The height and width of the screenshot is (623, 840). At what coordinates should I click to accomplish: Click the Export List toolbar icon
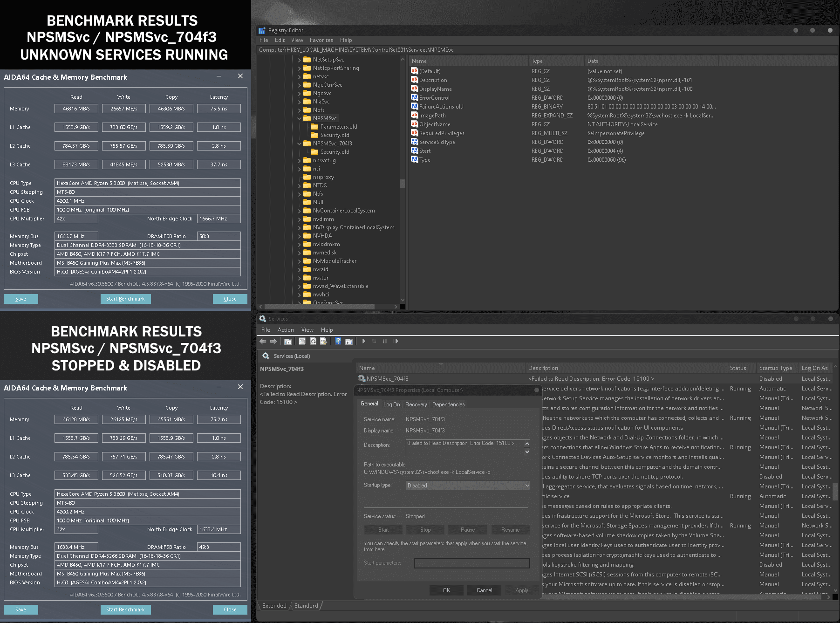[x=323, y=342]
